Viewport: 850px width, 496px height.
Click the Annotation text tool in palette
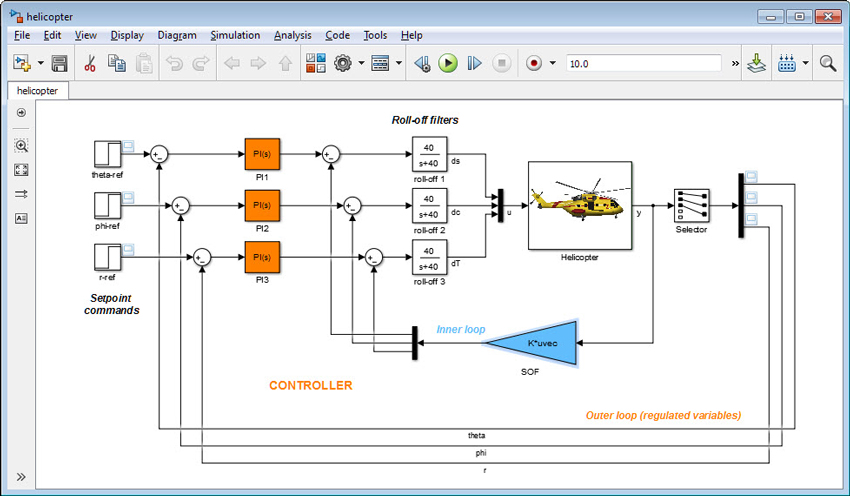pos(21,218)
